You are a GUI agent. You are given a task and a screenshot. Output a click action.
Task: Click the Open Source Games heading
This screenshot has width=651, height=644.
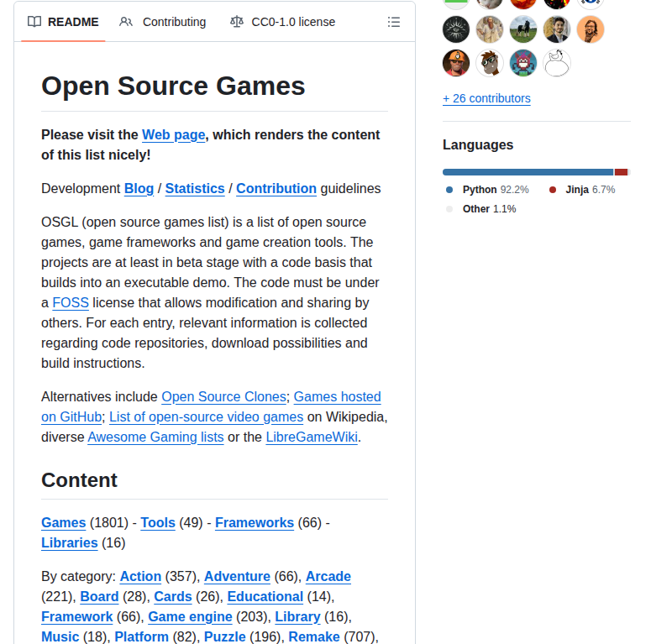173,86
